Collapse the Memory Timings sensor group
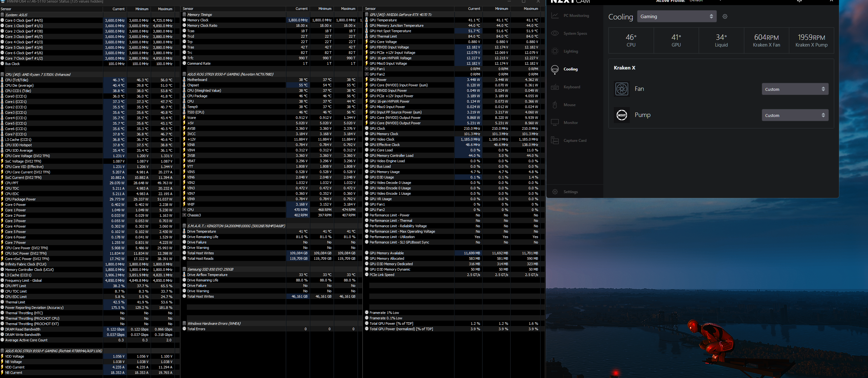868x378 pixels. pyautogui.click(x=184, y=15)
